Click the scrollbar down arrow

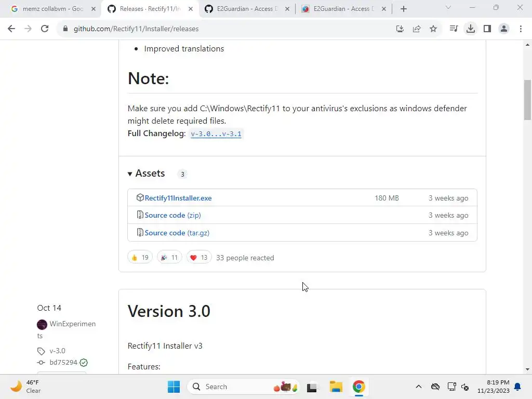click(x=527, y=369)
